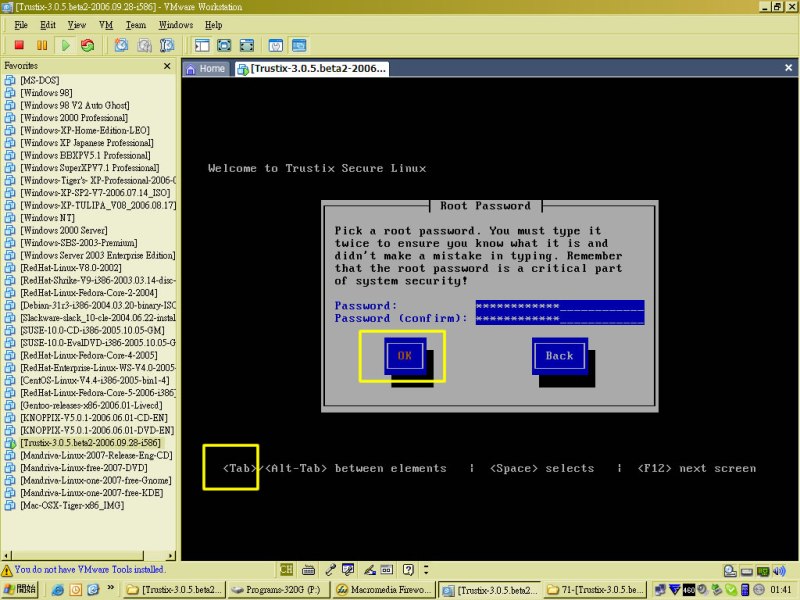Switch to Console view toolbar icon
The width and height of the screenshot is (800, 600).
coord(299,45)
